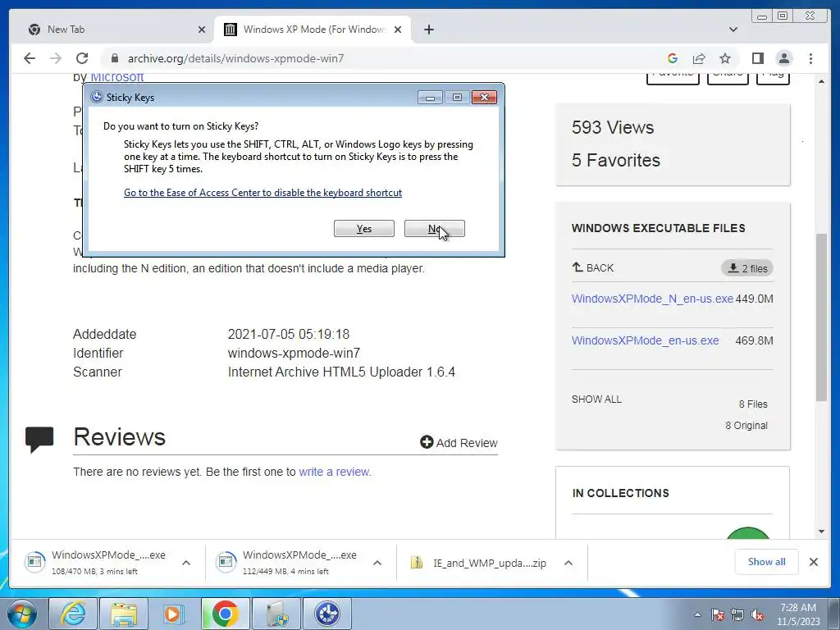The width and height of the screenshot is (840, 630).
Task: Click Add Review button
Action: 459,442
